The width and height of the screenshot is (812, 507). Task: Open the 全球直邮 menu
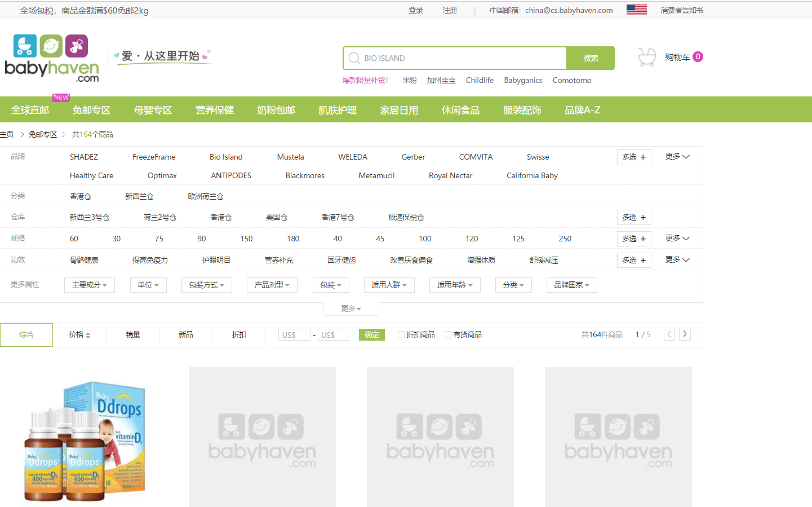(30, 110)
